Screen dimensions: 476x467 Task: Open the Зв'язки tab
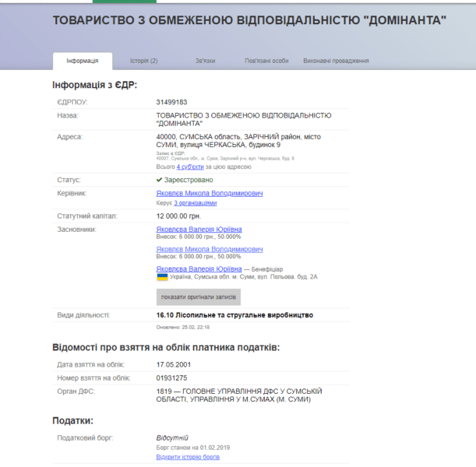pyautogui.click(x=205, y=61)
